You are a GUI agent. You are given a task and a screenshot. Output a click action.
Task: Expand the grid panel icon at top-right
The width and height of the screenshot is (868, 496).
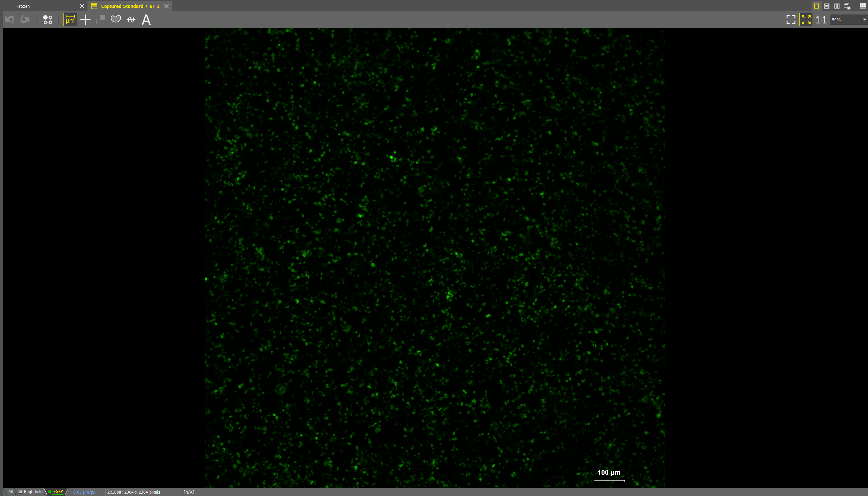point(863,6)
